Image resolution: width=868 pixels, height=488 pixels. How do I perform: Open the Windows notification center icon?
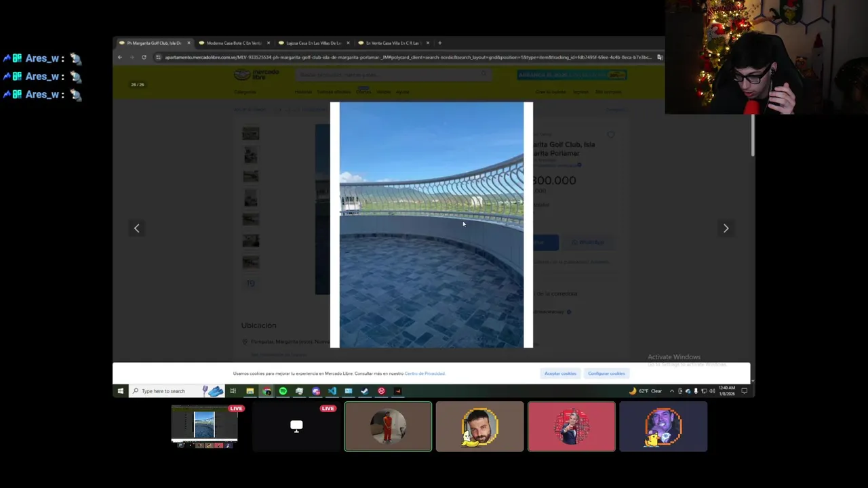pyautogui.click(x=744, y=391)
